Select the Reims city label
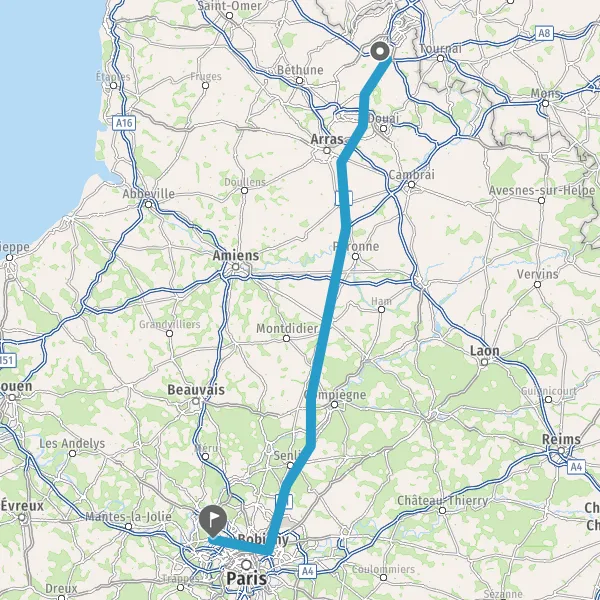 click(x=561, y=439)
